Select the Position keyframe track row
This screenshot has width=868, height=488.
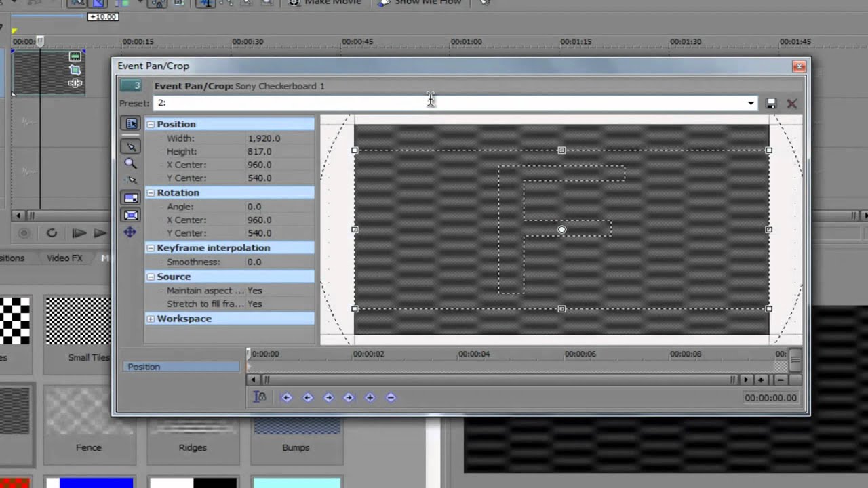pyautogui.click(x=181, y=367)
